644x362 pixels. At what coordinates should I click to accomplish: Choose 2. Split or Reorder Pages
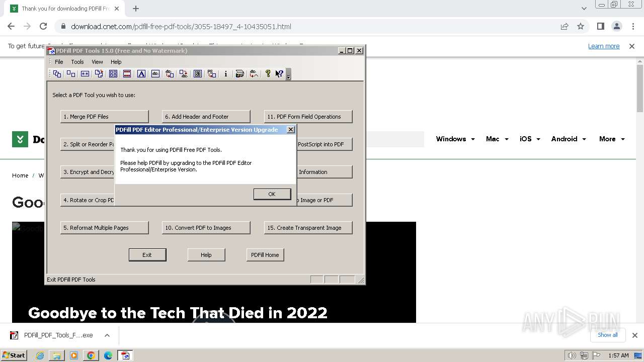[88, 144]
